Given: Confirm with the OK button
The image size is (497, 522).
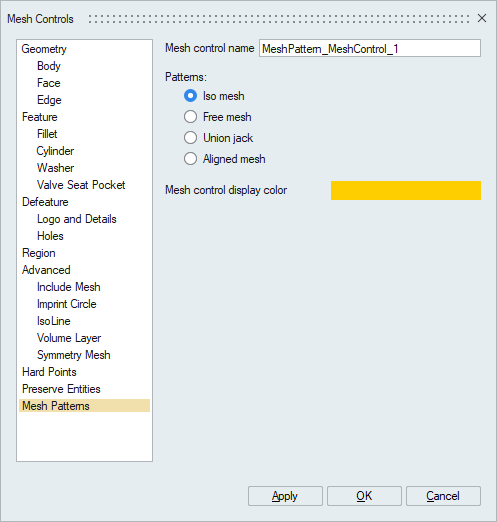Looking at the screenshot, I should pos(364,496).
